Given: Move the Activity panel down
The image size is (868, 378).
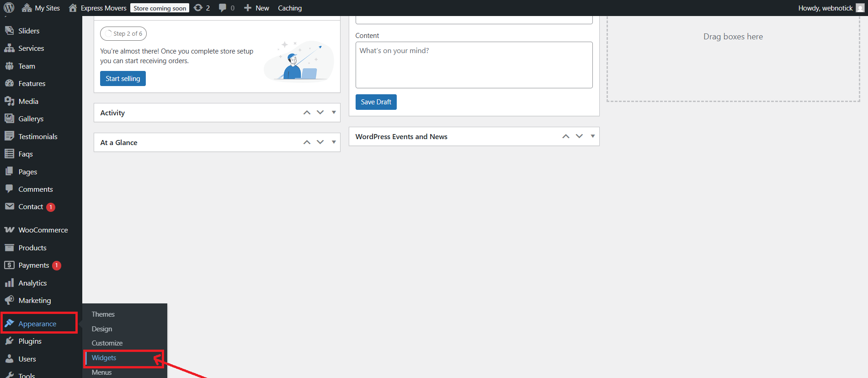Looking at the screenshot, I should click(x=320, y=113).
